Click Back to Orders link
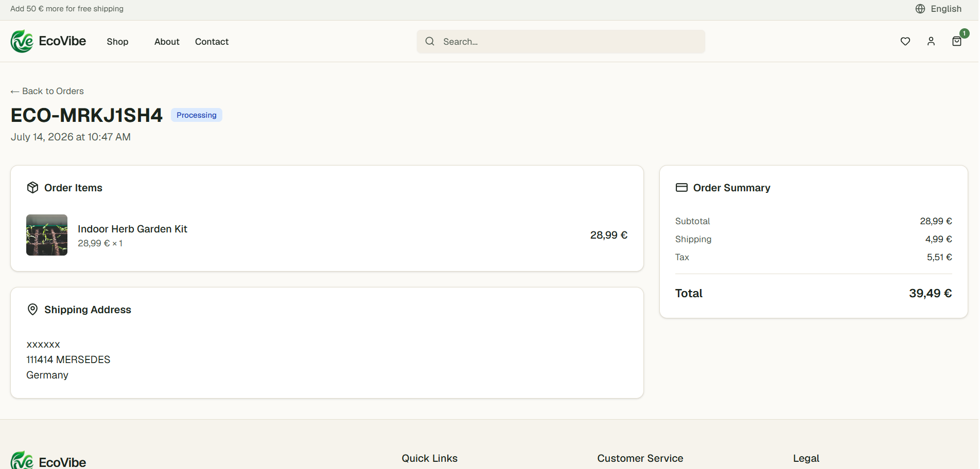This screenshot has height=469, width=980. [x=47, y=91]
